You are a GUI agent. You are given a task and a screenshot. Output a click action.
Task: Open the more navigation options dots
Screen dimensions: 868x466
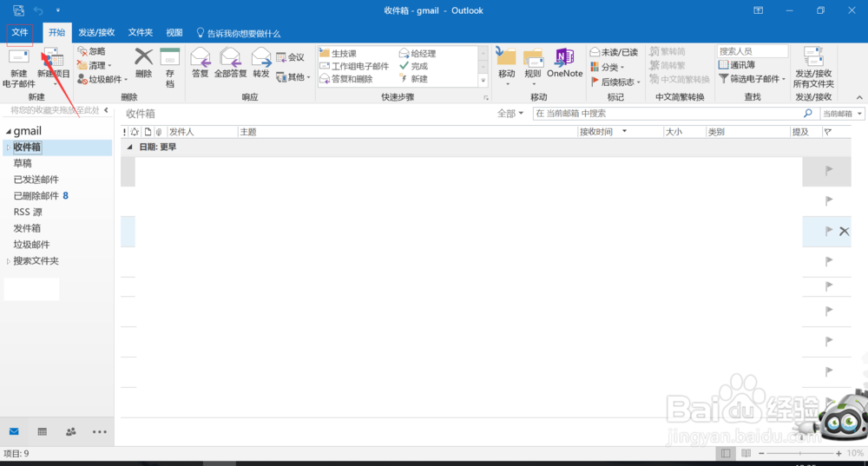tap(100, 431)
